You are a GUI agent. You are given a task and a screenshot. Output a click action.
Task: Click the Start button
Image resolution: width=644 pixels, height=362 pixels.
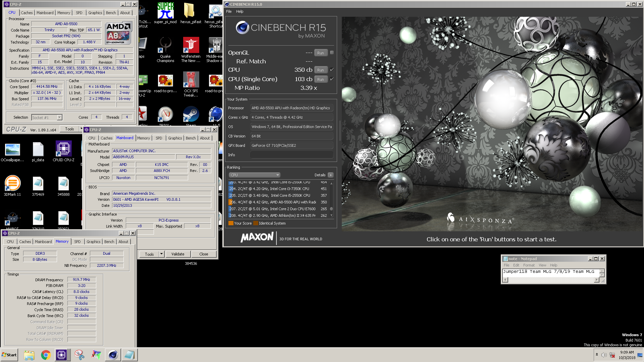9,355
